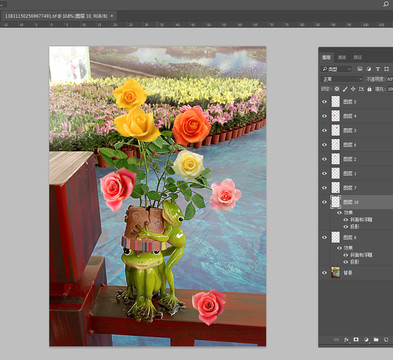This screenshot has width=393, height=360.
Task: Open the fx layer style menu
Action: 346,340
